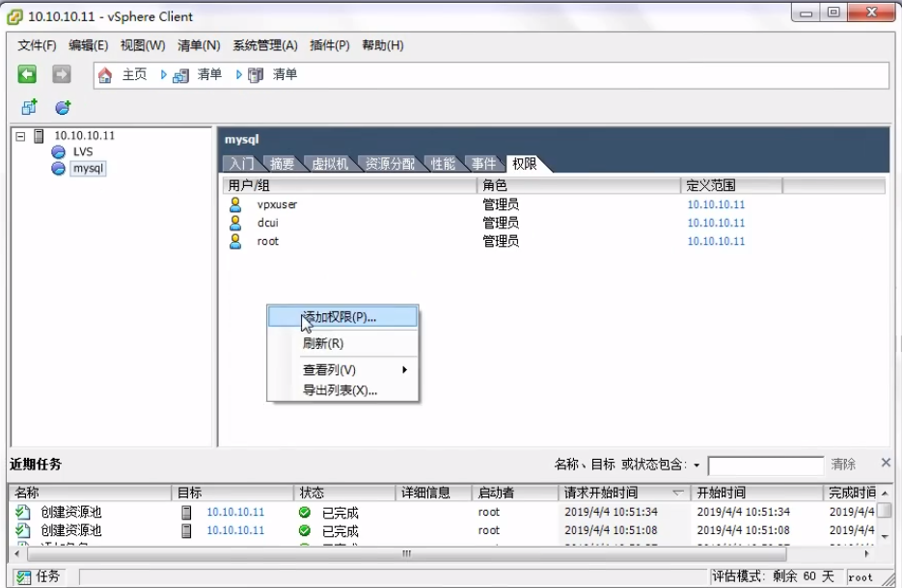
Task: Click second breadcrumb arrow before last 清单
Action: click(x=238, y=75)
